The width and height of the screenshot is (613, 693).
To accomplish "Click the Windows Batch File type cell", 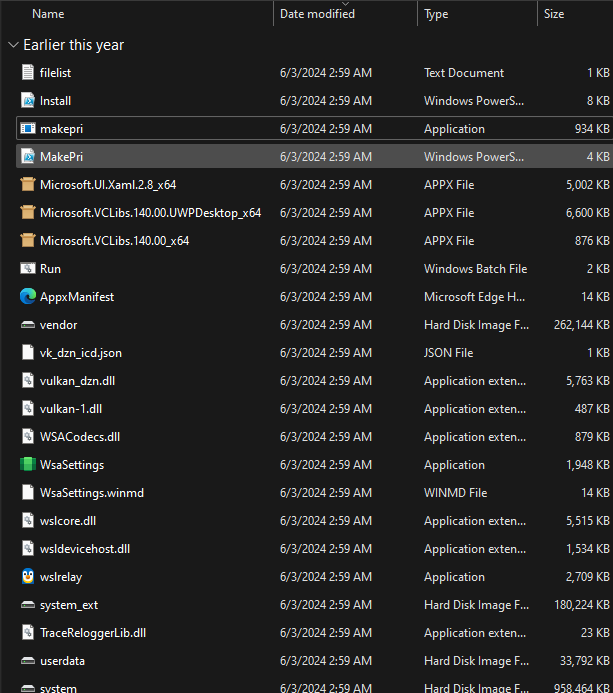I will (x=476, y=269).
